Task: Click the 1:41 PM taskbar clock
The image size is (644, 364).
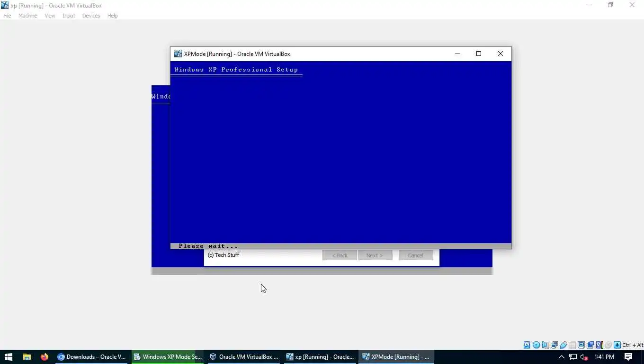Action: pyautogui.click(x=604, y=357)
